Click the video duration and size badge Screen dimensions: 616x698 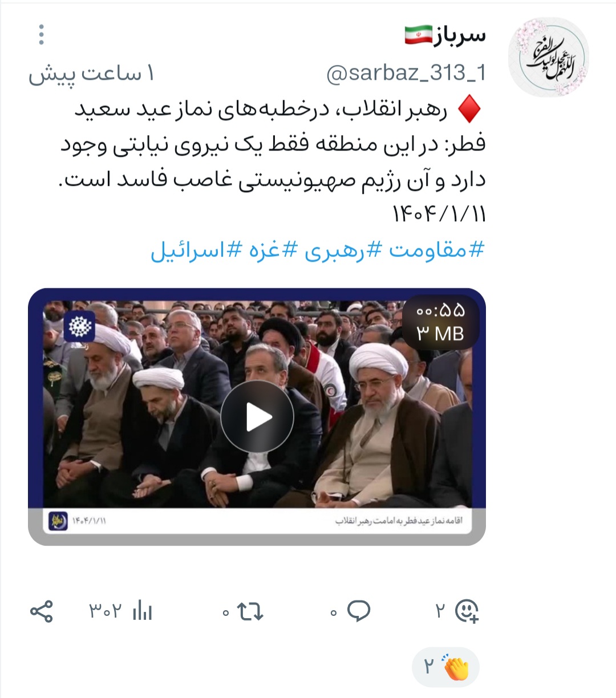click(440, 322)
